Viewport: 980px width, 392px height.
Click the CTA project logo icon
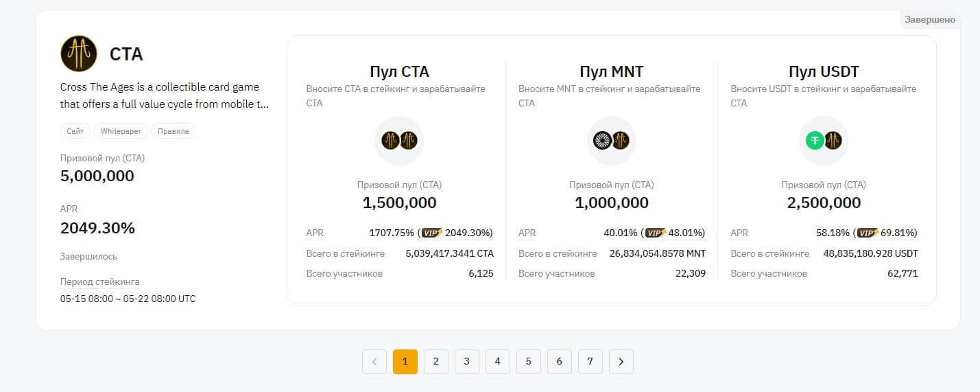tap(79, 54)
